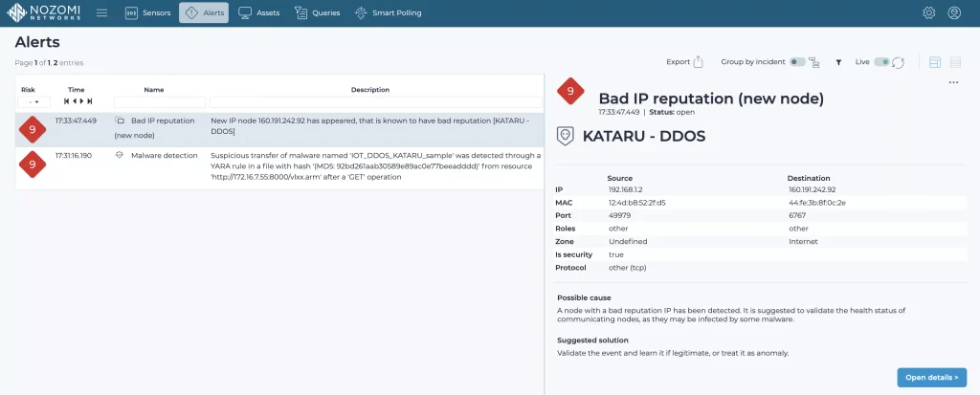The width and height of the screenshot is (980, 395).
Task: Open the Risk filter dropdown
Action: tap(33, 102)
